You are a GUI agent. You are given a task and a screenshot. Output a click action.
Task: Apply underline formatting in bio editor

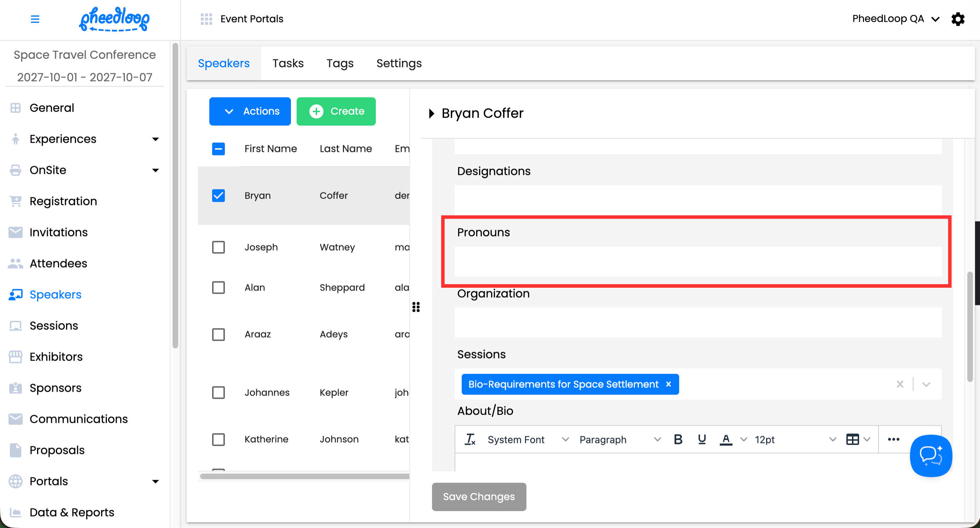click(x=702, y=439)
